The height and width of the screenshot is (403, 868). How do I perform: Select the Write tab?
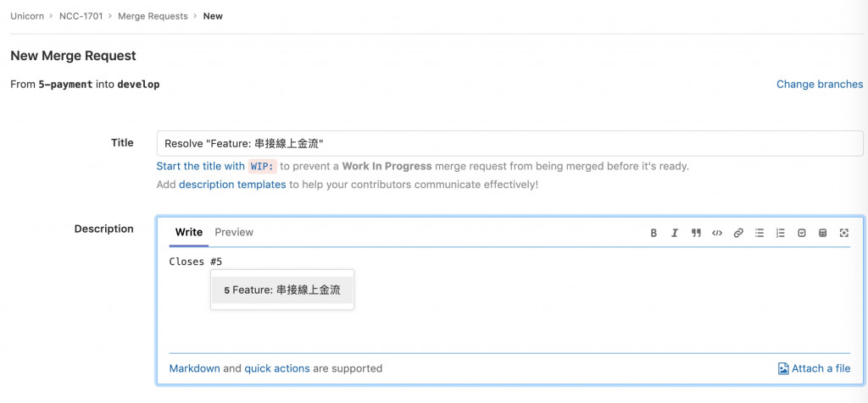pos(189,232)
